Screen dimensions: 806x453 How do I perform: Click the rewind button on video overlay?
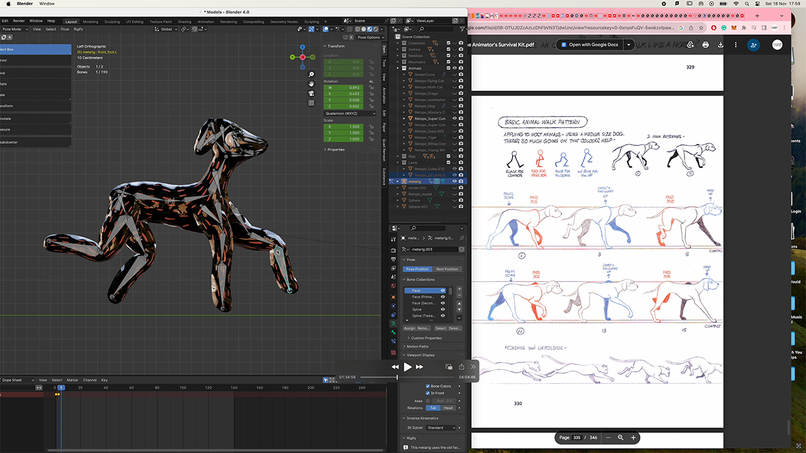click(x=395, y=367)
